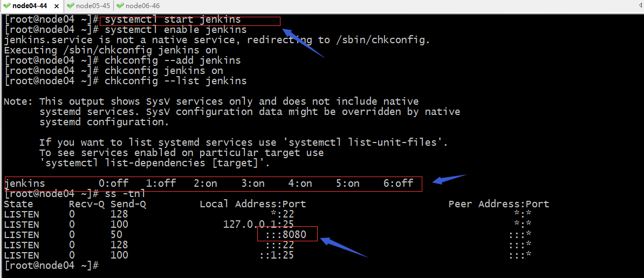Click the 'Local Address:Port' column header
The height and width of the screenshot is (278, 644).
pyautogui.click(x=252, y=204)
